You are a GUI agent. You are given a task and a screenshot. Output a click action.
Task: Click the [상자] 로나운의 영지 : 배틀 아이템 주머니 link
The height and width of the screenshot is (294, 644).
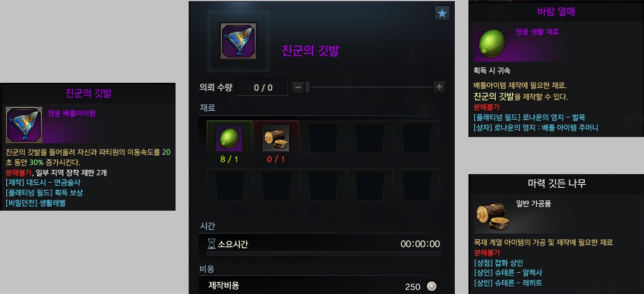(x=536, y=127)
